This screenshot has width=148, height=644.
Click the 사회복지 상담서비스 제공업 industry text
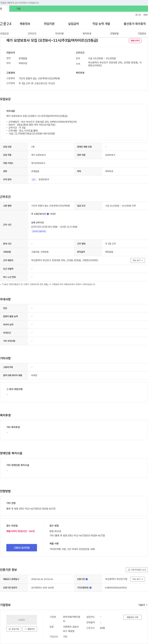tap(71, 629)
